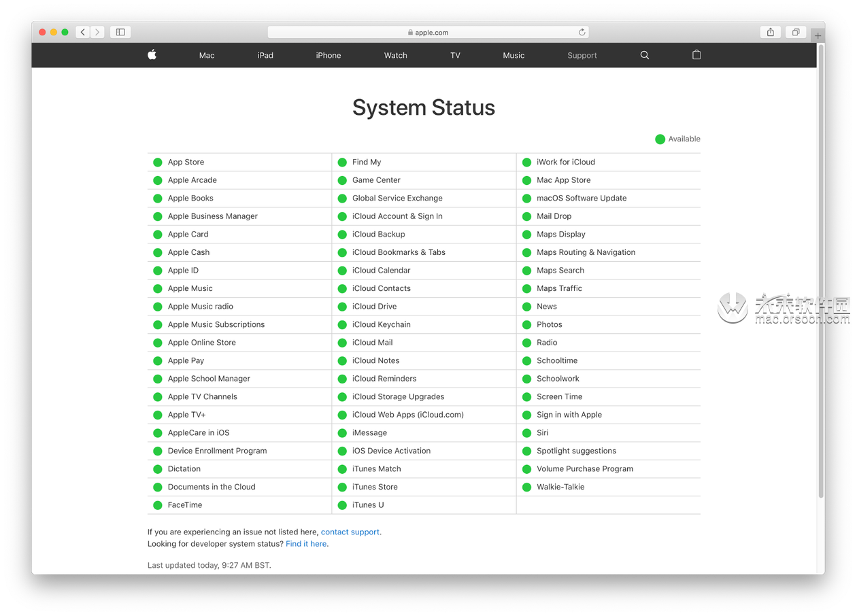Image resolution: width=857 pixels, height=616 pixels.
Task: Click green status dot beside FaceTime
Action: pos(158,505)
